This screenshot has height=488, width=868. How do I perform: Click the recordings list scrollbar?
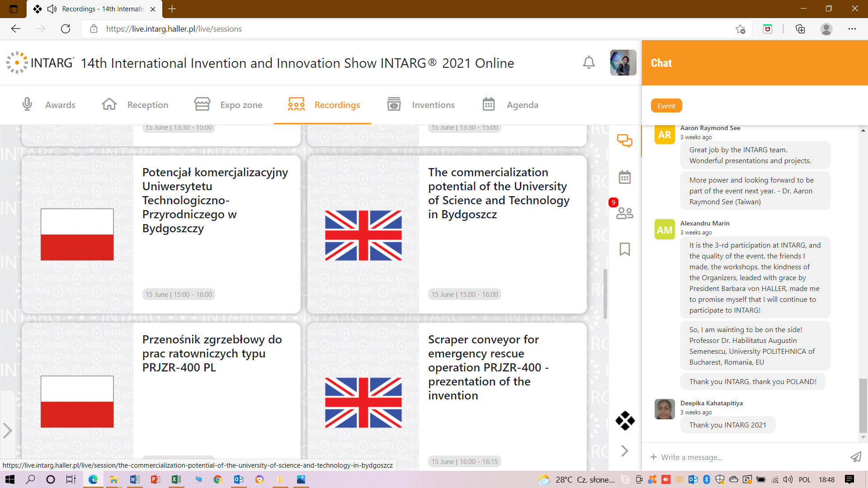coord(605,294)
